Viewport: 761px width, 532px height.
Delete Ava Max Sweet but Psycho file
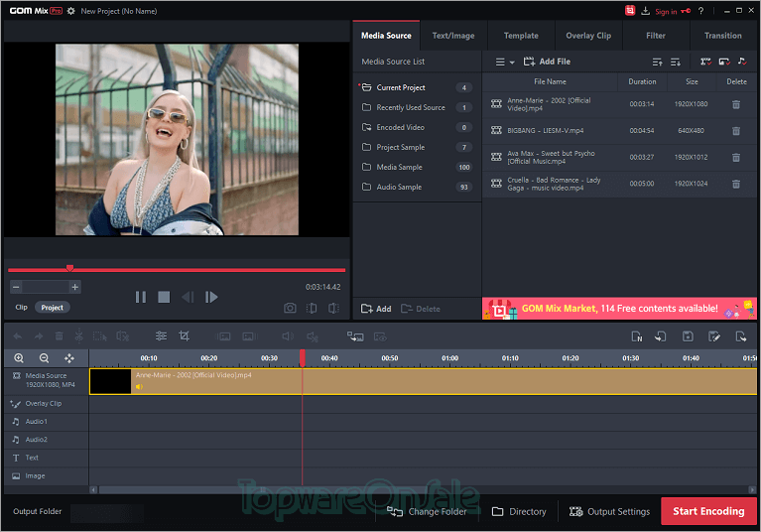click(x=736, y=157)
